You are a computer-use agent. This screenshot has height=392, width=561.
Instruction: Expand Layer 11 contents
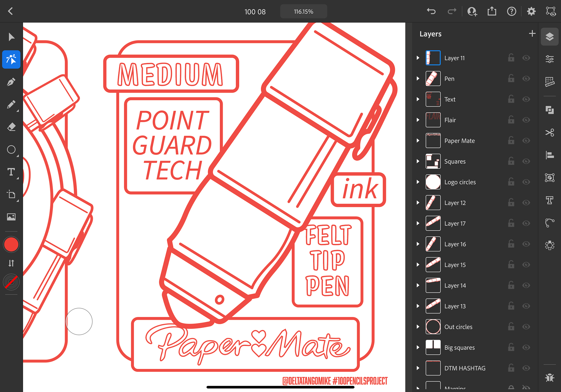click(x=418, y=58)
